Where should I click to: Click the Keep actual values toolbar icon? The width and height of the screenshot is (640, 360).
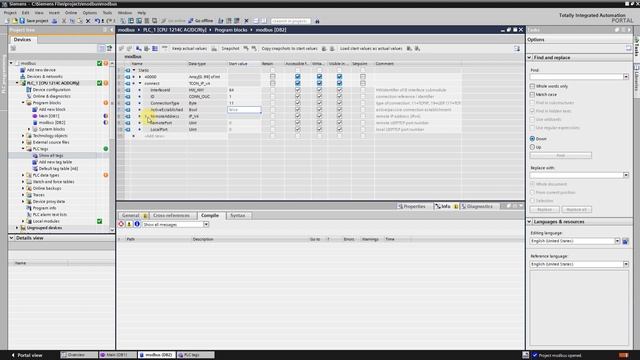click(189, 49)
